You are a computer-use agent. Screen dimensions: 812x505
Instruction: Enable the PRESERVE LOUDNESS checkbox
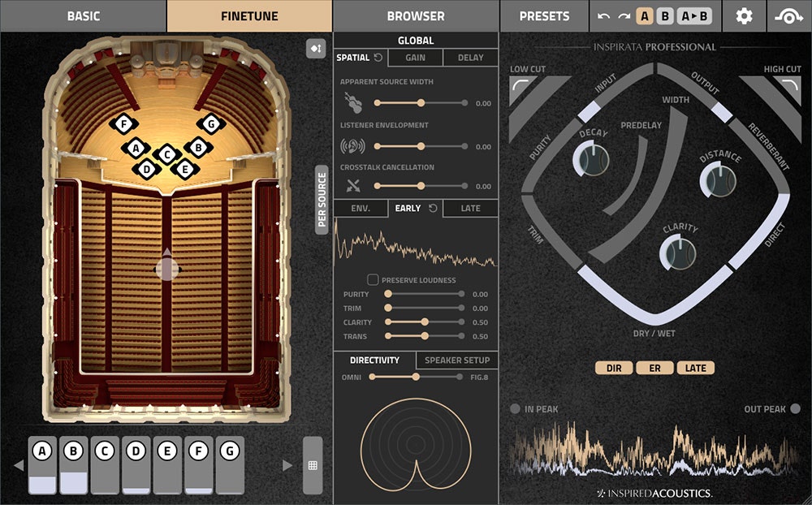pos(373,279)
